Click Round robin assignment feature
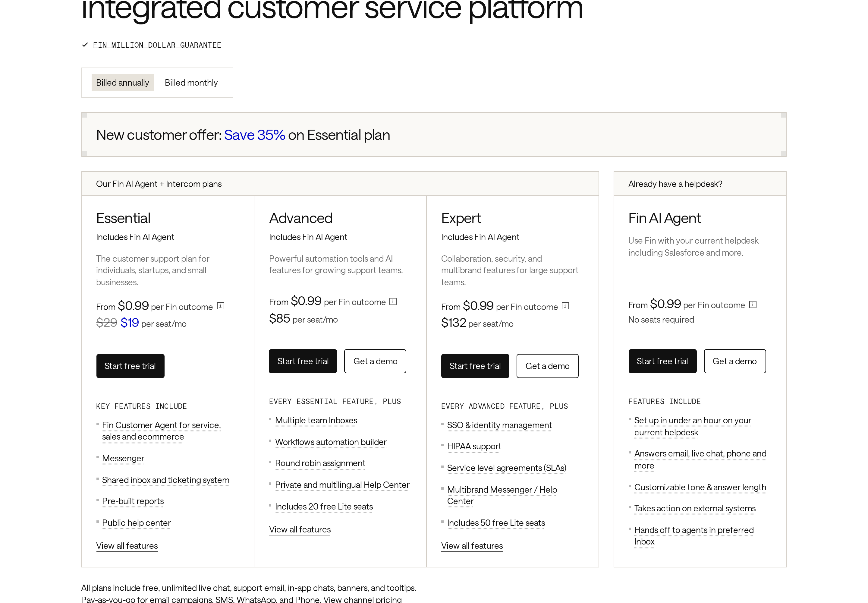This screenshot has height=603, width=868. [320, 463]
